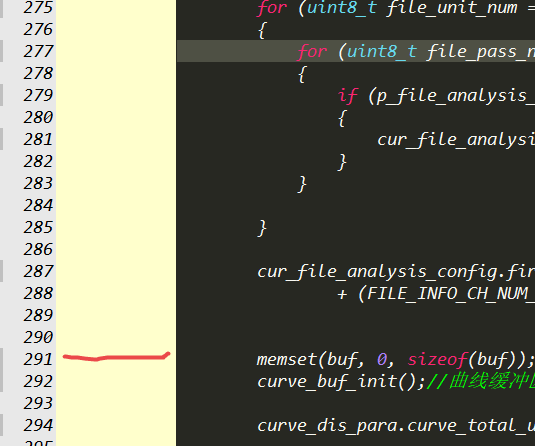The height and width of the screenshot is (446, 535).
Task: Click closing brace on line 282
Action: click(342, 162)
